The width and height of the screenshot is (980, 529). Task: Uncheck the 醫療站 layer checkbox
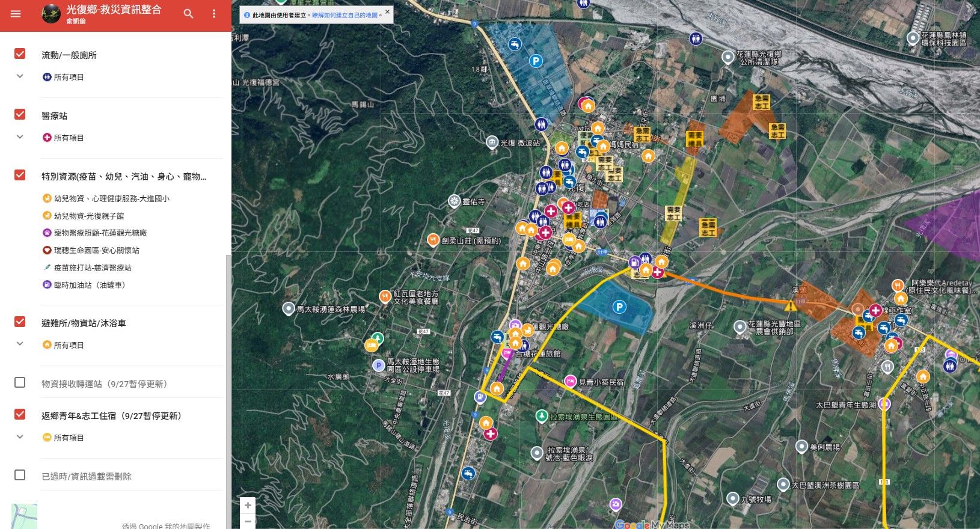pyautogui.click(x=20, y=114)
